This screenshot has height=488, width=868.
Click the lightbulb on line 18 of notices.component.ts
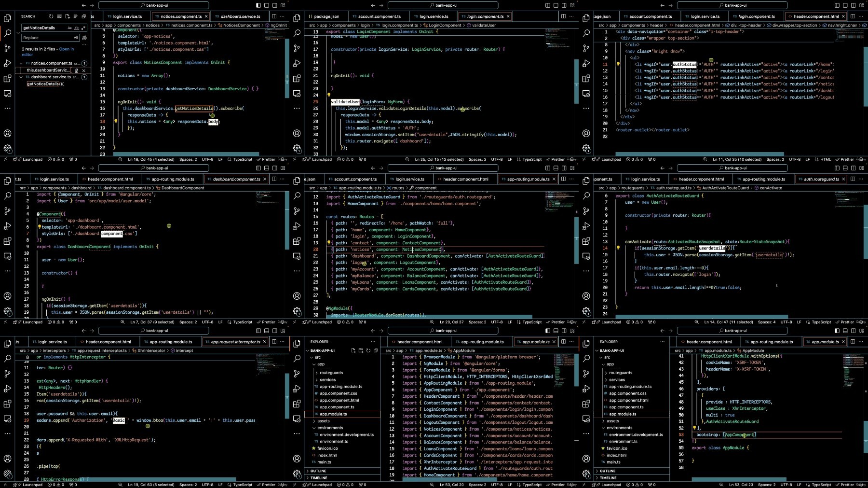(116, 121)
